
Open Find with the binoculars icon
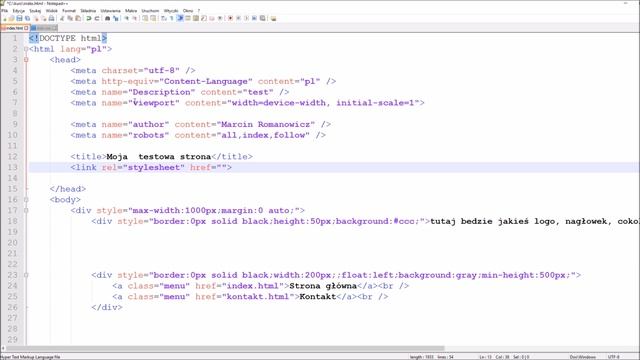pyautogui.click(x=107, y=18)
